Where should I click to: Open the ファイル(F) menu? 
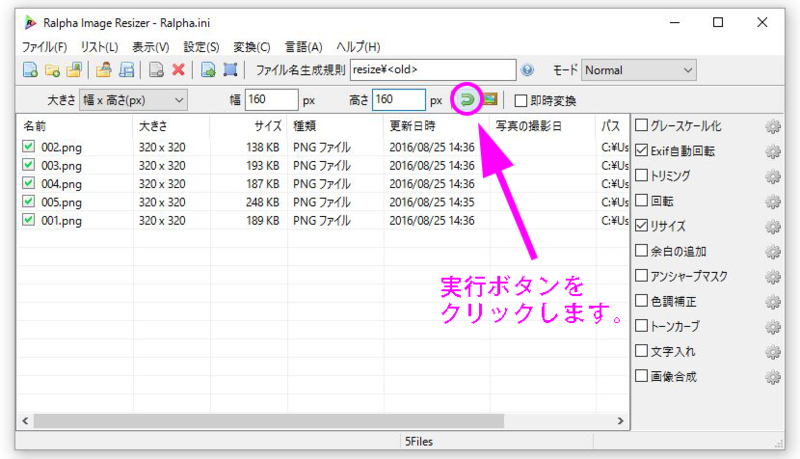[x=44, y=47]
